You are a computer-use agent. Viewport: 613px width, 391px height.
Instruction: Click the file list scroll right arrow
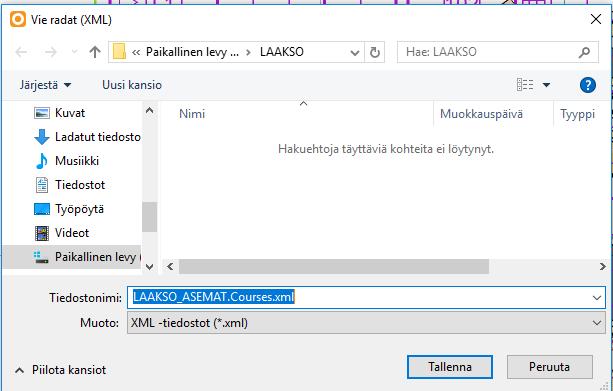coord(602,266)
